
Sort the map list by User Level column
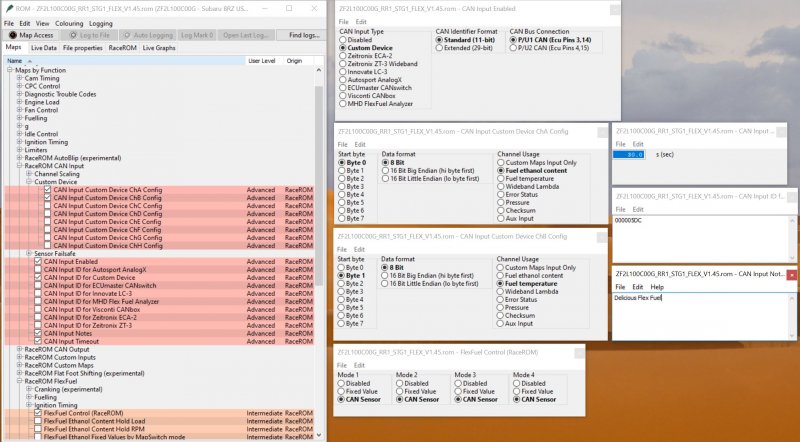coord(261,61)
